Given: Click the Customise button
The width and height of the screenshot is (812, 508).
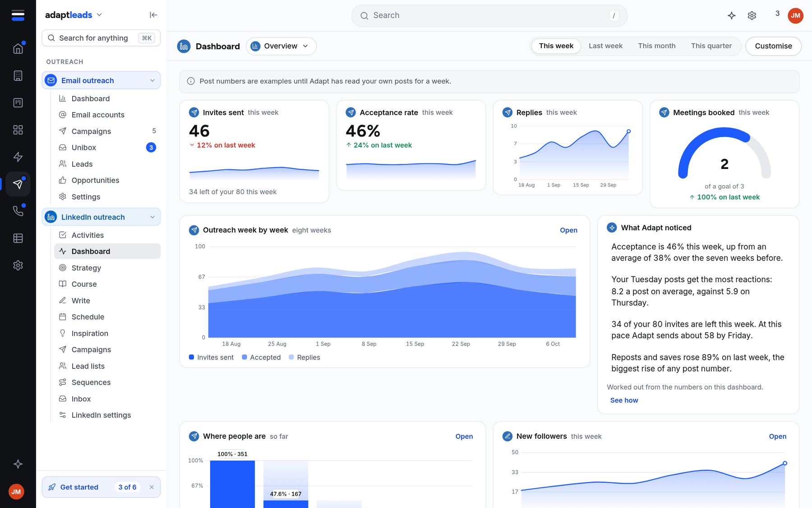Looking at the screenshot, I should 773,46.
